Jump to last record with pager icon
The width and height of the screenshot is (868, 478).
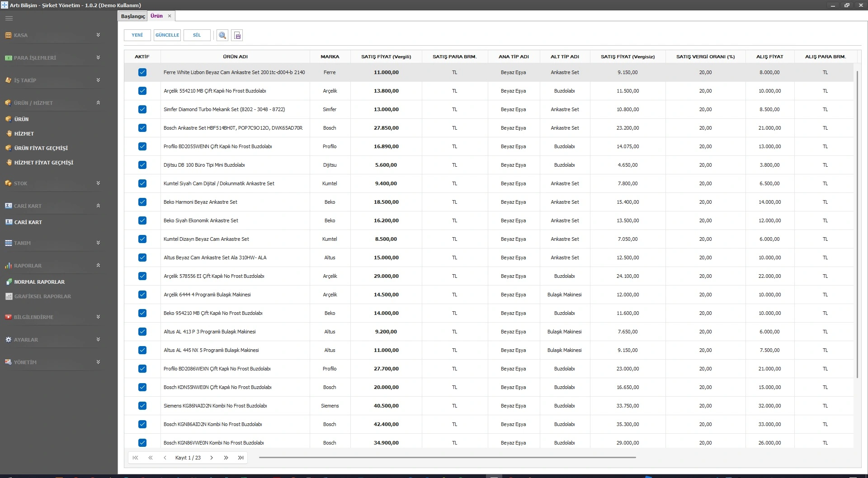[241, 458]
